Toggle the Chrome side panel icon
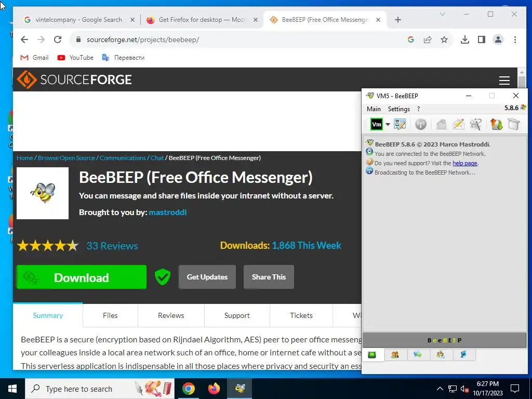Image resolution: width=532 pixels, height=399 pixels. point(482,39)
